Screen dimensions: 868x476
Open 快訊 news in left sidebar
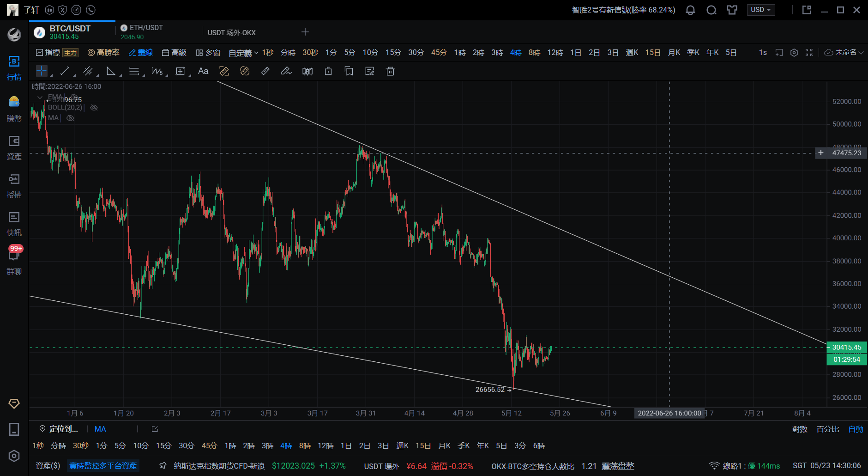click(x=14, y=224)
